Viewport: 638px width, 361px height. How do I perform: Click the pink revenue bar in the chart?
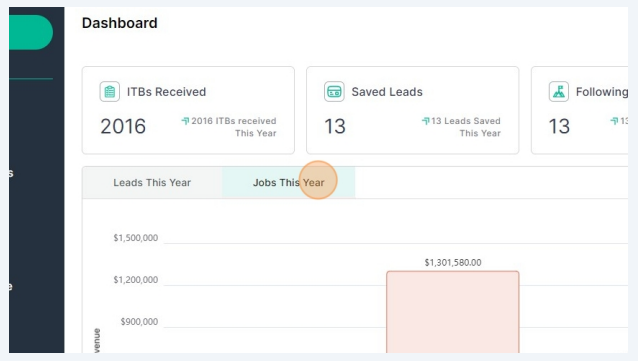point(453,312)
